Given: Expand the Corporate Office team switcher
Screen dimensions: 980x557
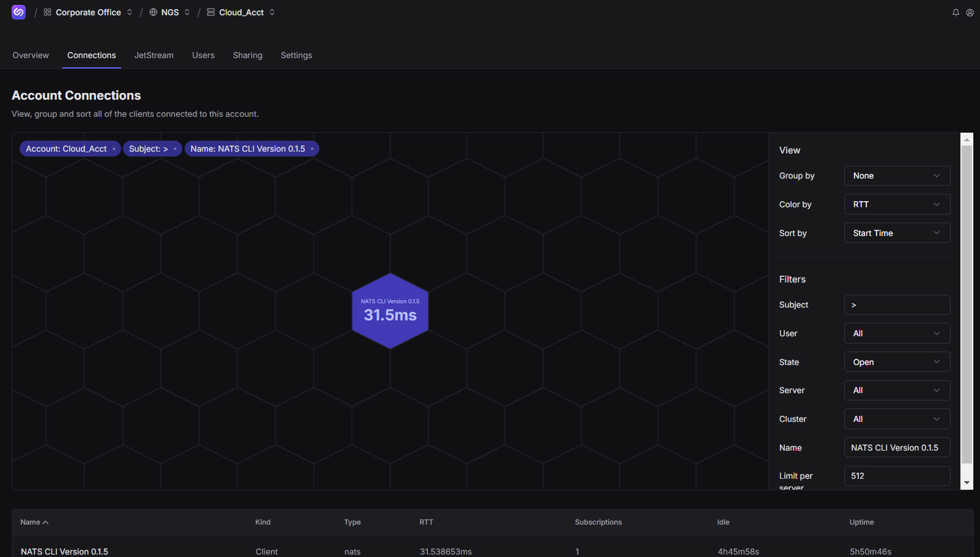Looking at the screenshot, I should pos(130,12).
